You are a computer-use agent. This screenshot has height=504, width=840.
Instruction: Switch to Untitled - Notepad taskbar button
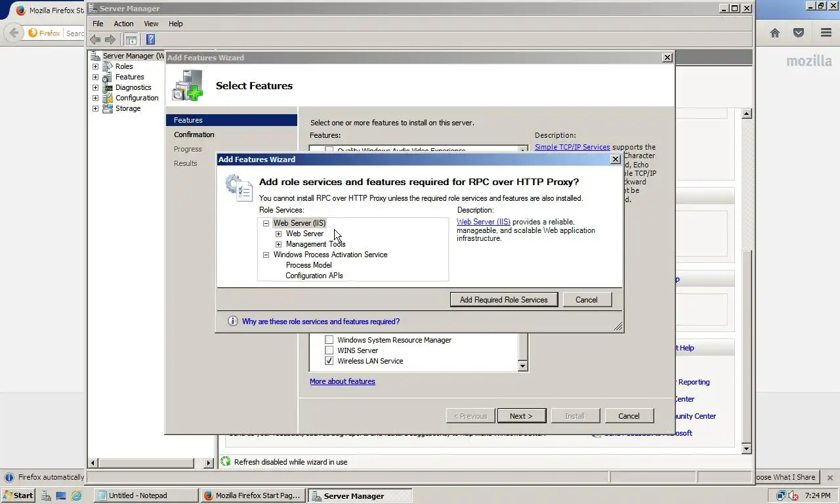pyautogui.click(x=146, y=495)
